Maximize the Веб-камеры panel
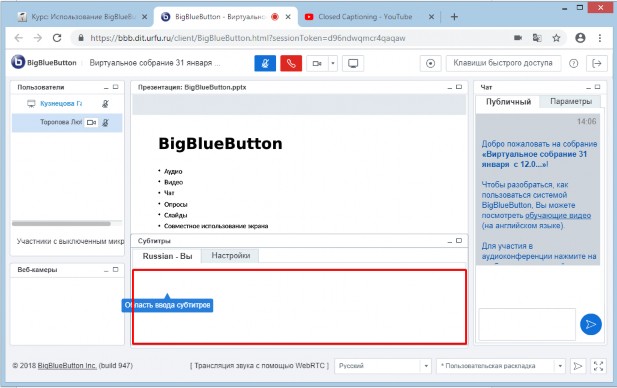This screenshot has width=617, height=388. click(115, 270)
